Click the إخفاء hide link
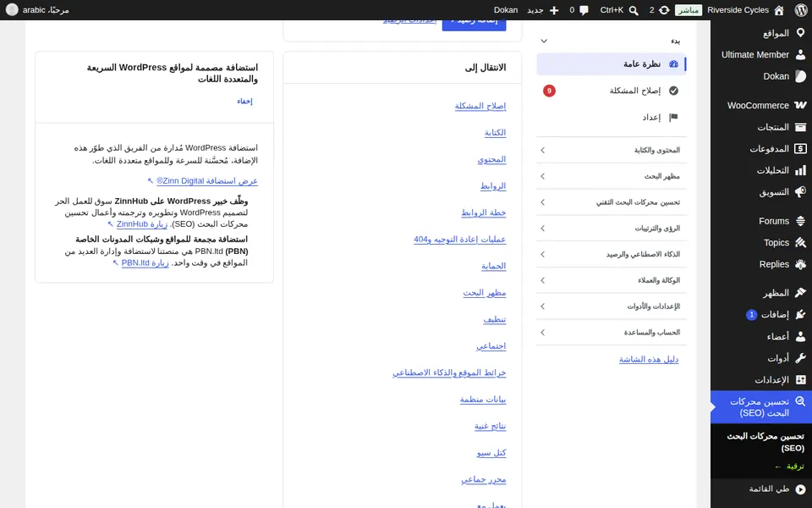Viewport: 812px width, 508px height. click(x=244, y=102)
